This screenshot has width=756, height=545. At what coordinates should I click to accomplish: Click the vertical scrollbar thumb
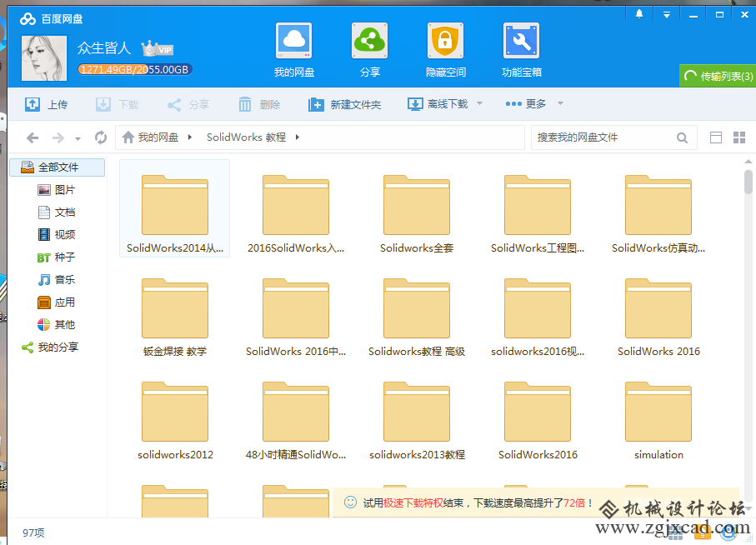point(748,182)
